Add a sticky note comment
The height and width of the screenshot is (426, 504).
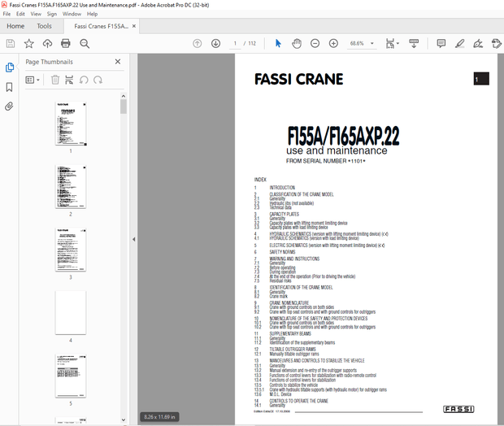pyautogui.click(x=441, y=43)
